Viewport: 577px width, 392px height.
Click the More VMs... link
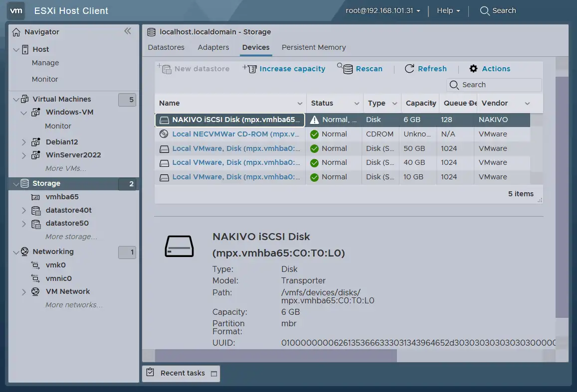coord(65,169)
